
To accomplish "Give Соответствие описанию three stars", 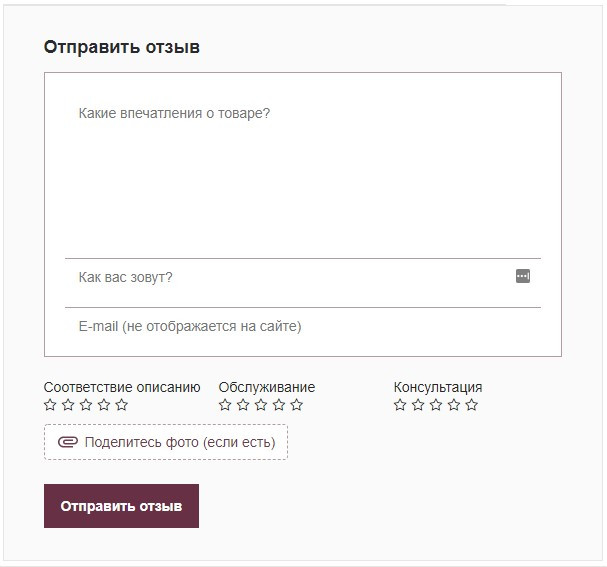I will pyautogui.click(x=86, y=405).
